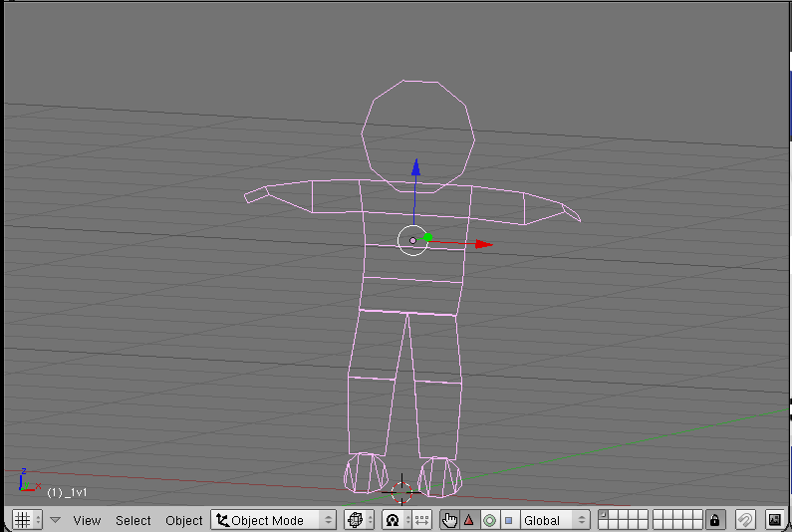792x532 pixels.
Task: Select the rotate manipulator green circle
Action: 489,520
